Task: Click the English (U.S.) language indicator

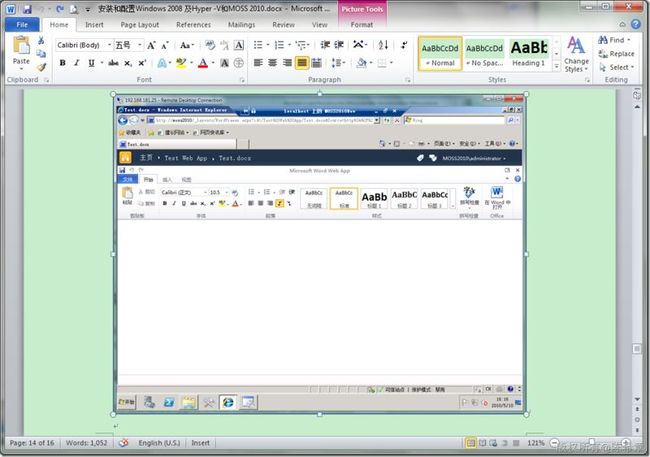Action: click(x=159, y=443)
